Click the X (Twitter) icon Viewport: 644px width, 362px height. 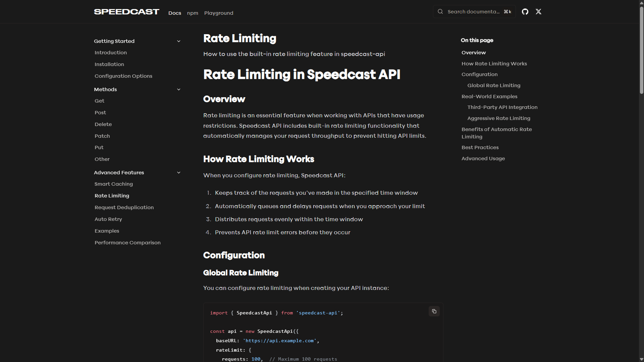[x=538, y=12]
